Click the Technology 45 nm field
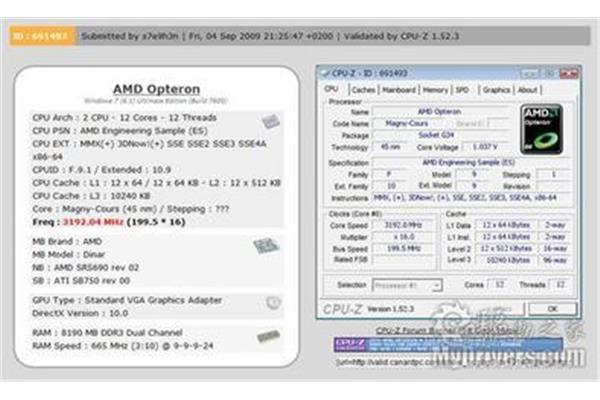 [390, 147]
